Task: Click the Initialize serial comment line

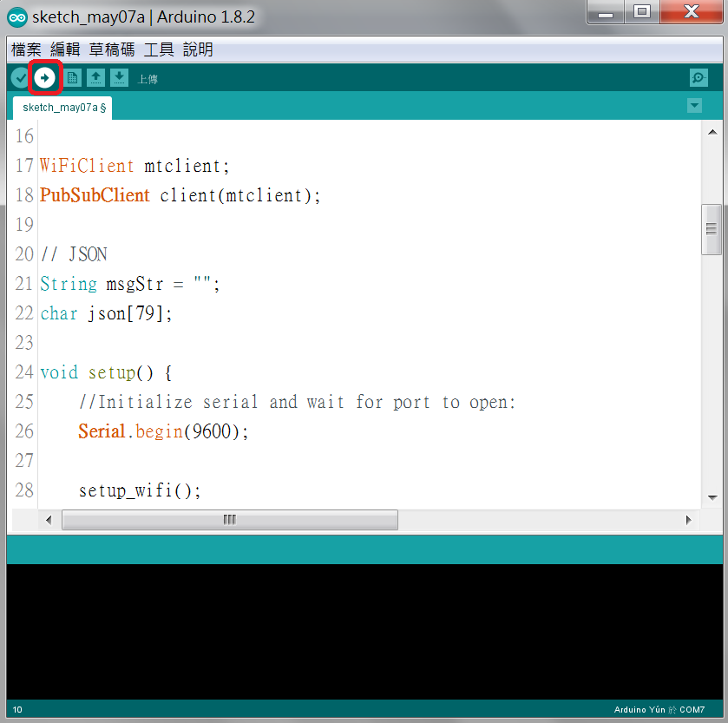Action: coord(297,402)
